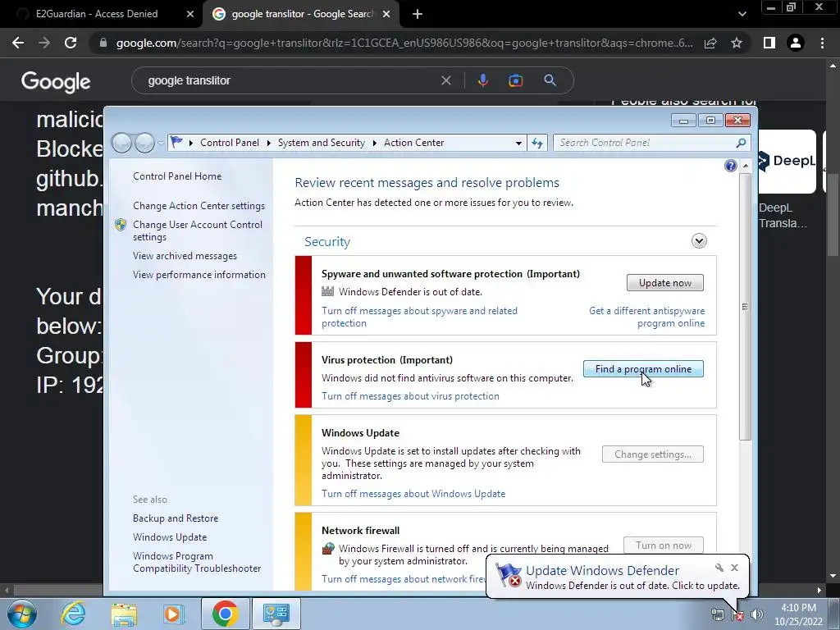Click Action Center flag in system tray
The image size is (840, 630).
[x=737, y=614]
